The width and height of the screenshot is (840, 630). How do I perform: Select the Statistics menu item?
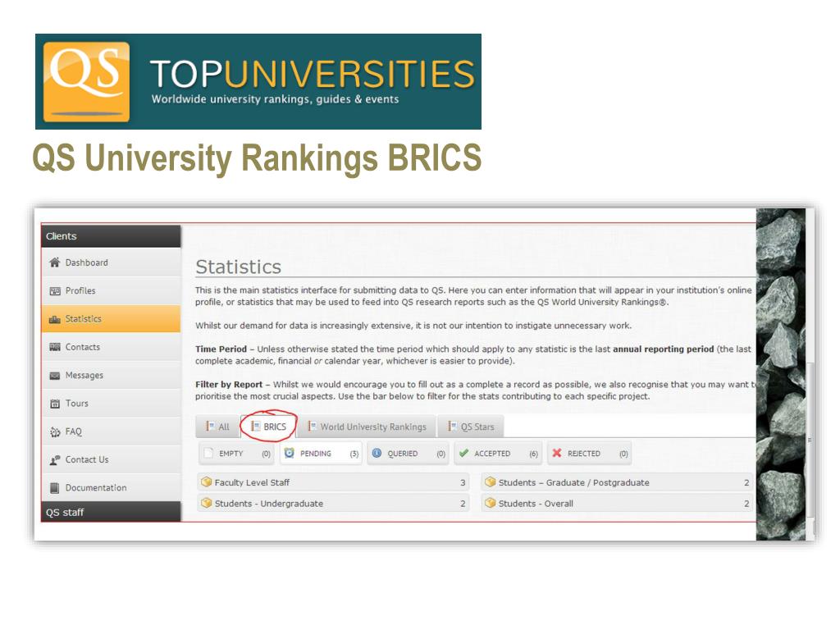pyautogui.click(x=111, y=319)
